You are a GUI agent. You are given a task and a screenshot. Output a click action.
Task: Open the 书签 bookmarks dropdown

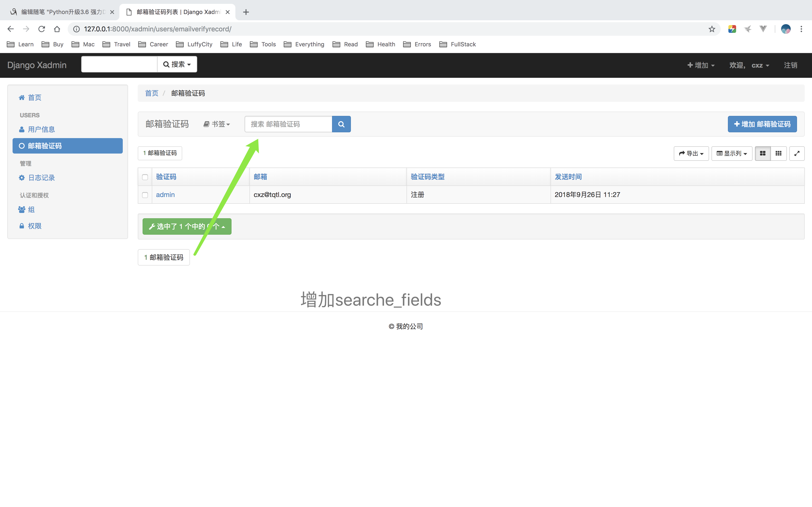point(217,124)
